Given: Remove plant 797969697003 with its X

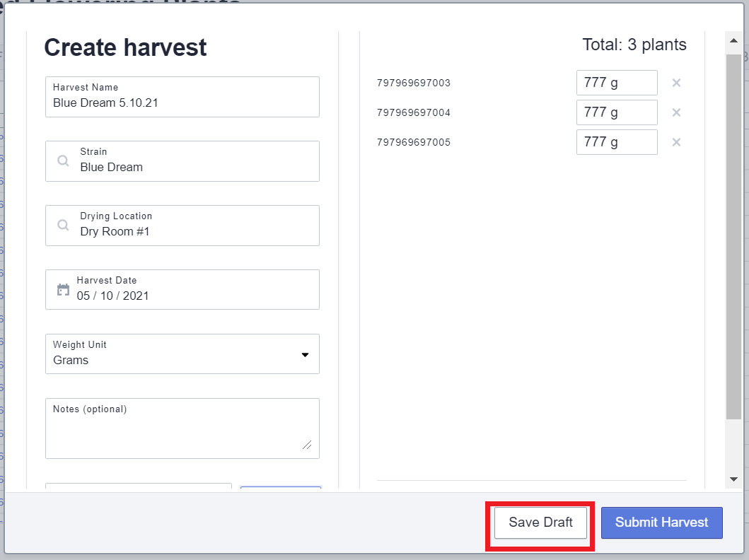Looking at the screenshot, I should click(x=676, y=83).
